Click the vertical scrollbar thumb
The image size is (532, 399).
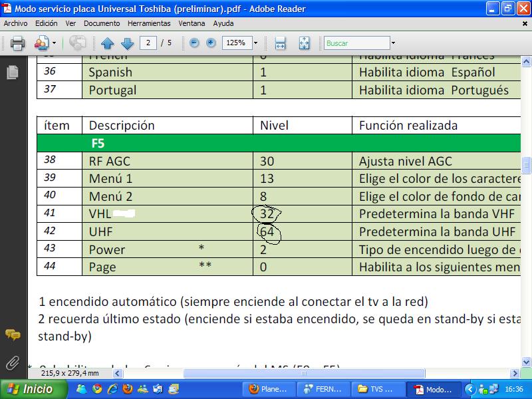pos(526,166)
